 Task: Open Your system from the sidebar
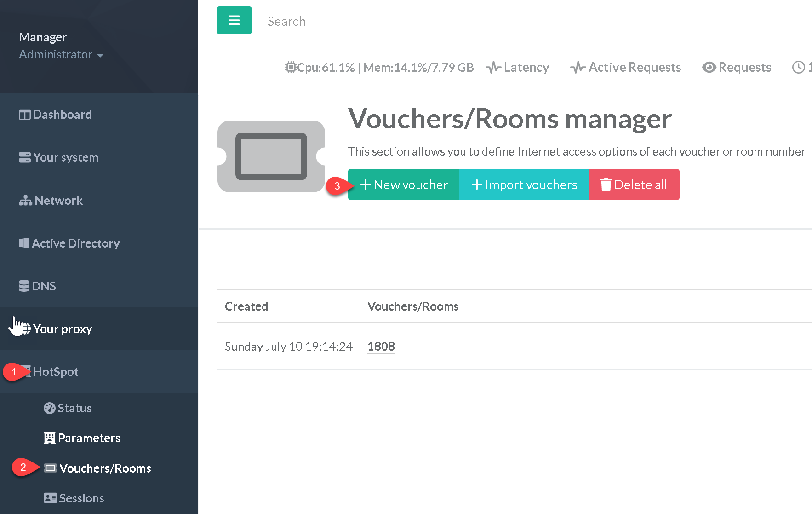tap(65, 157)
